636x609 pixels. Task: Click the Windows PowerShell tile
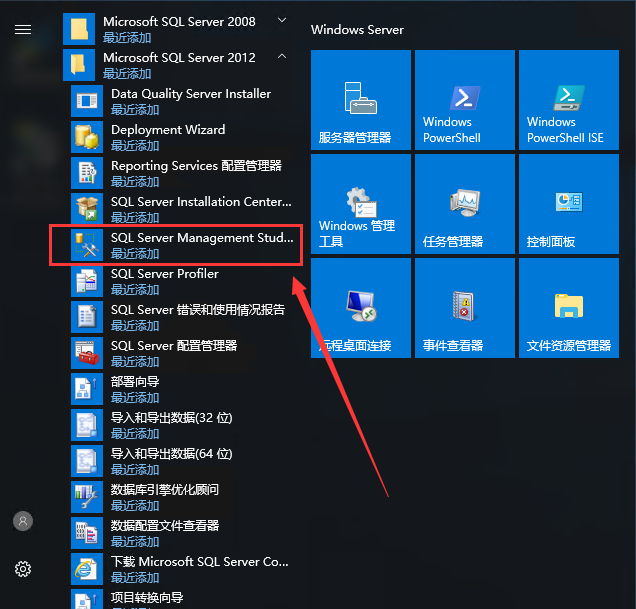(465, 100)
